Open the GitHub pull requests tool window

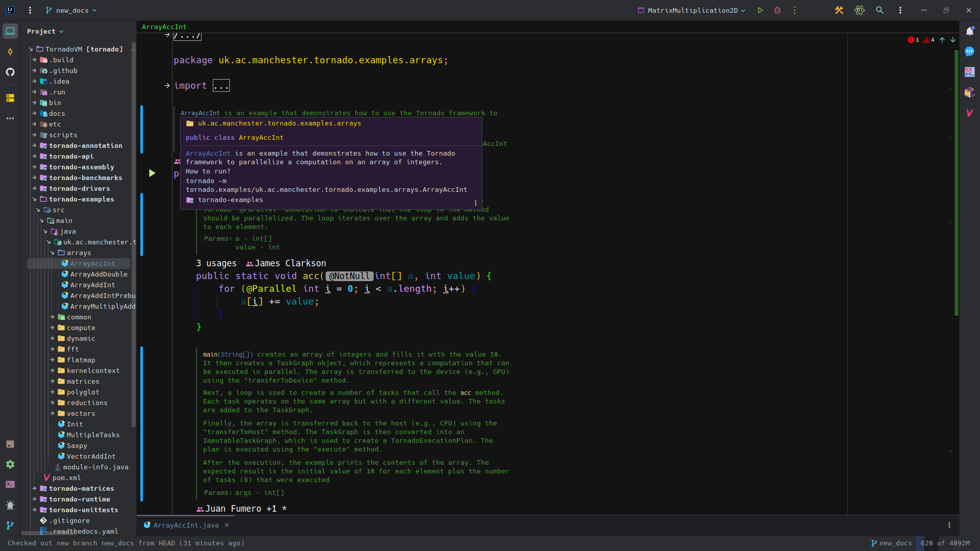10,72
